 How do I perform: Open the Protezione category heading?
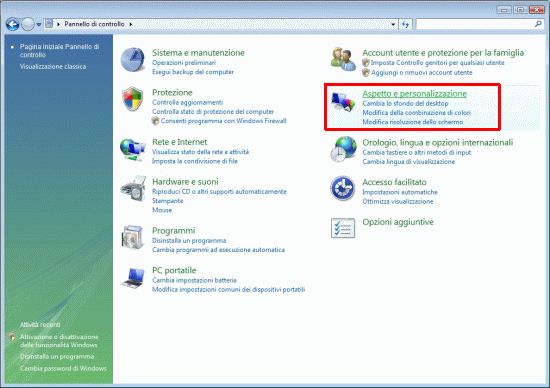pyautogui.click(x=172, y=92)
